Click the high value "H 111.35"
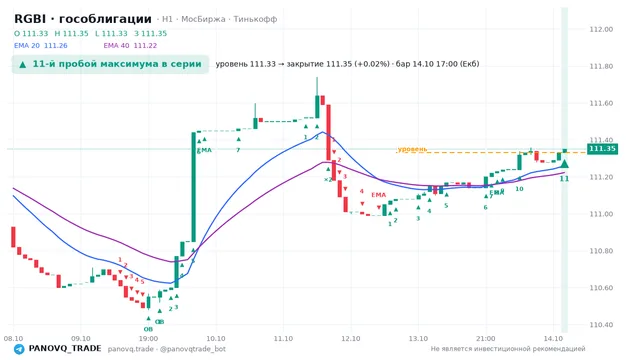 (71, 33)
